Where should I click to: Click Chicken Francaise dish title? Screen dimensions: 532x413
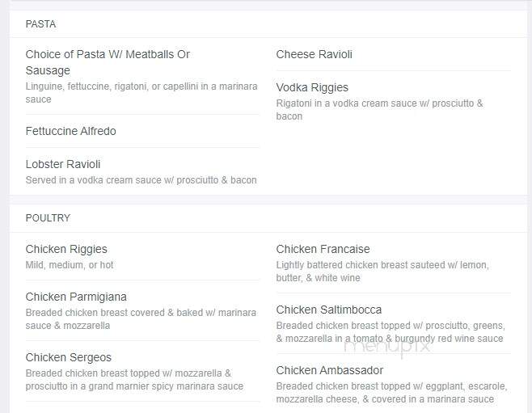tap(323, 249)
